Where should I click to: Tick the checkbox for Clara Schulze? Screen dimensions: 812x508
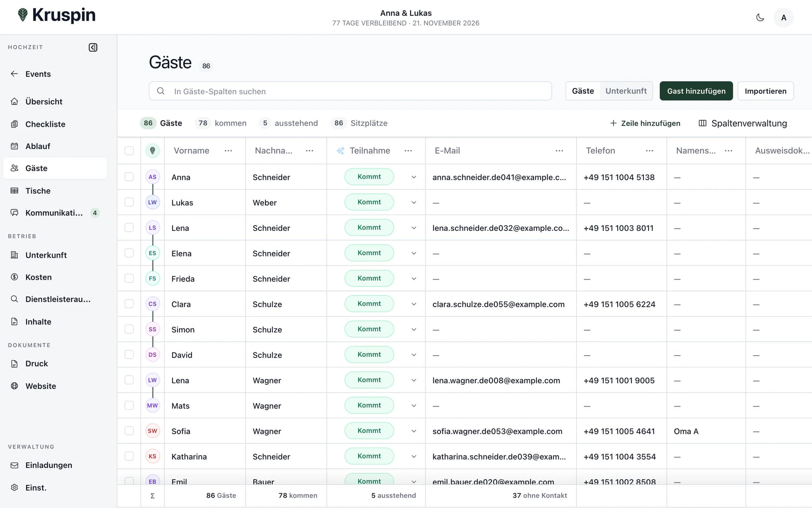[x=129, y=304]
